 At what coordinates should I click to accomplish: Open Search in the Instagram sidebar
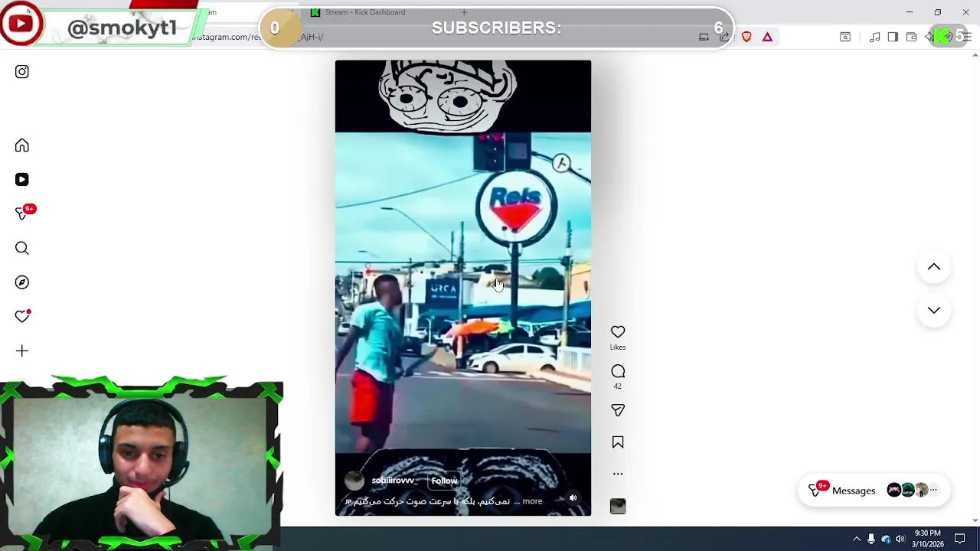coord(21,248)
